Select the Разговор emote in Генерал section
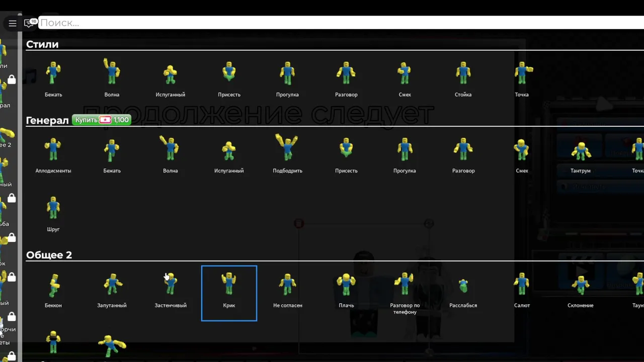 463,154
